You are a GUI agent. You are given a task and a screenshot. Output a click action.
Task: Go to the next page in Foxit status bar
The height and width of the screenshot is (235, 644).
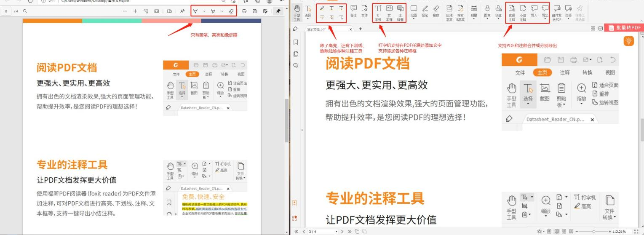(342, 232)
